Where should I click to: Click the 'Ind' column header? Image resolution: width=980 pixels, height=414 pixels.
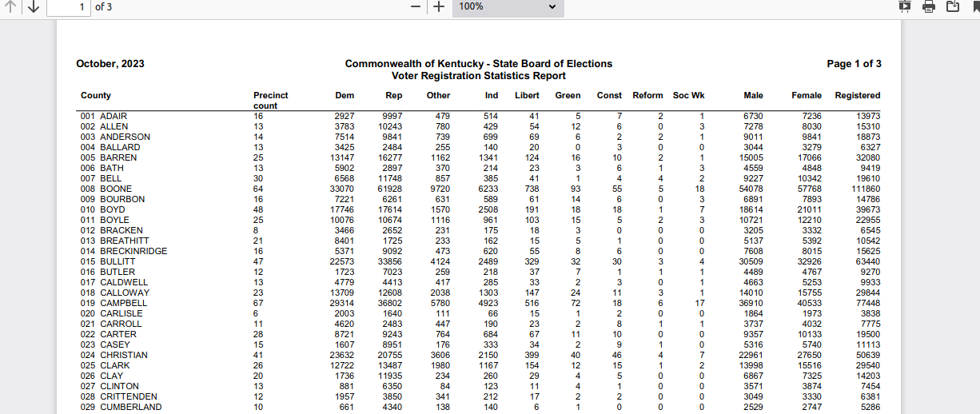(x=492, y=95)
